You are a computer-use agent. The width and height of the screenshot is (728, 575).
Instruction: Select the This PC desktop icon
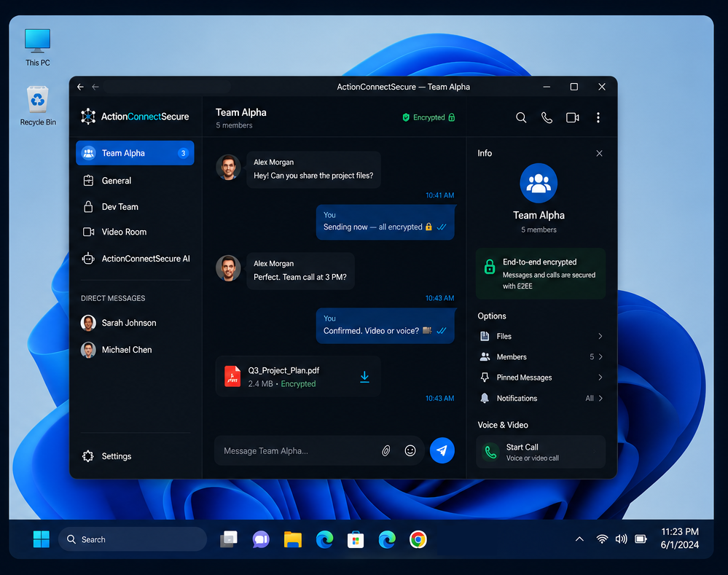[x=38, y=47]
